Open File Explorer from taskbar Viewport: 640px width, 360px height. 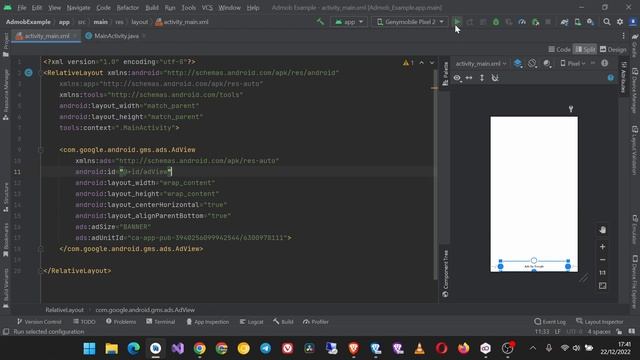tap(111, 348)
